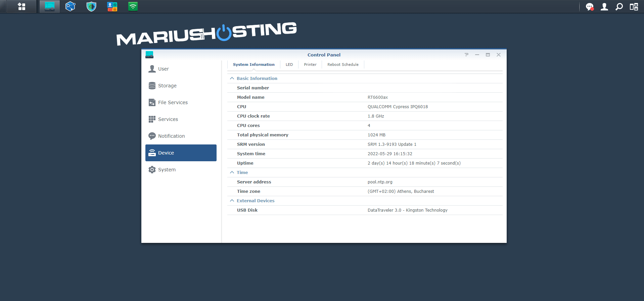This screenshot has height=301, width=644.
Task: Open File Services section
Action: 181,102
